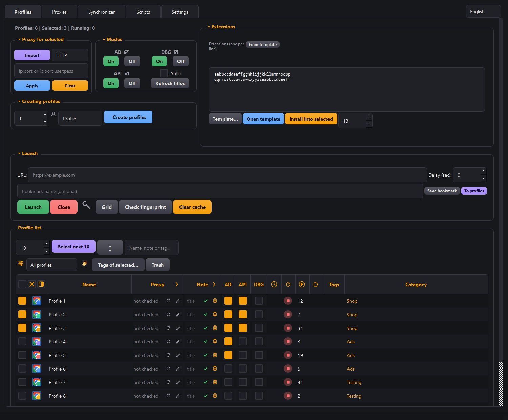The image size is (508, 420).
Task: Expand the Proxy column chevron
Action: pos(177,285)
